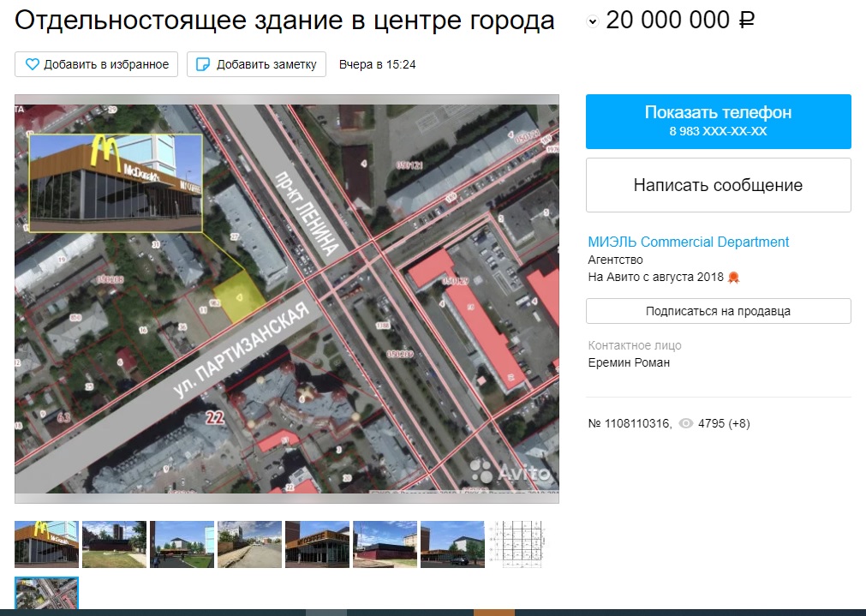Click "Подписаться на продавца" button

pos(718,311)
